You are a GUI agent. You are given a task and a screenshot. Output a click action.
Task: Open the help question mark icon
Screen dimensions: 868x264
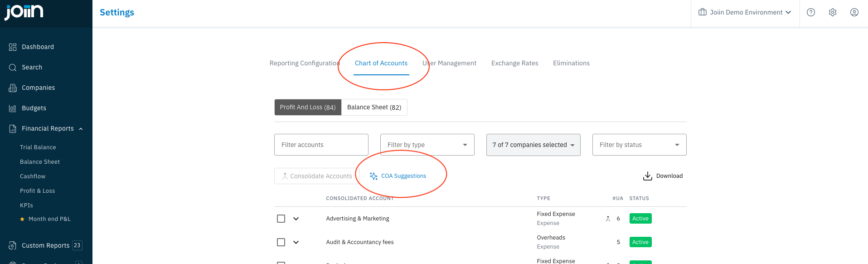[x=811, y=12]
